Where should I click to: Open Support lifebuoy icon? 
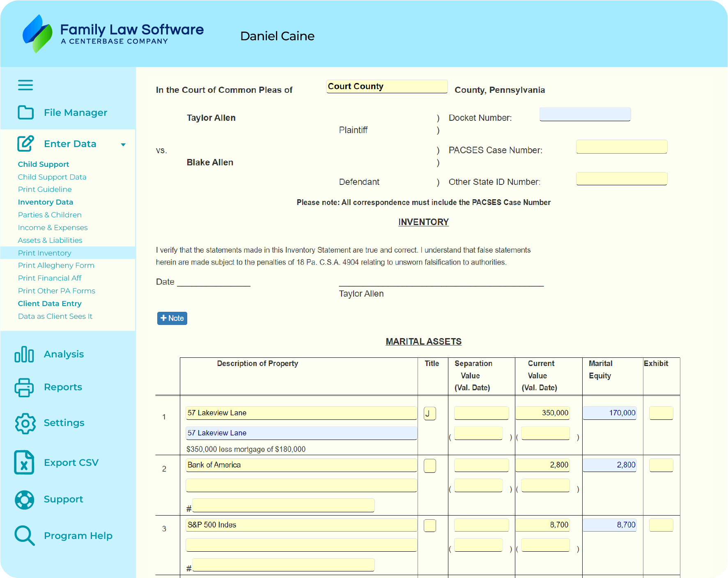coord(25,500)
